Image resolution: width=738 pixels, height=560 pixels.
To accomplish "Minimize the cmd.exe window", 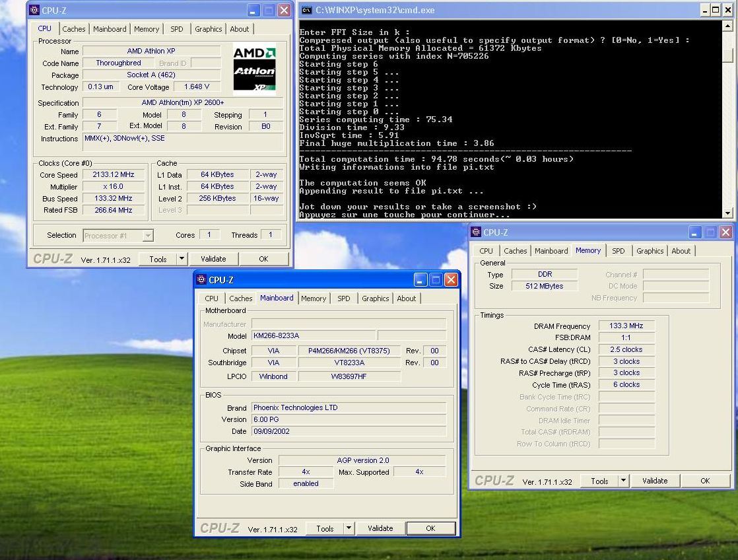I will (704, 10).
